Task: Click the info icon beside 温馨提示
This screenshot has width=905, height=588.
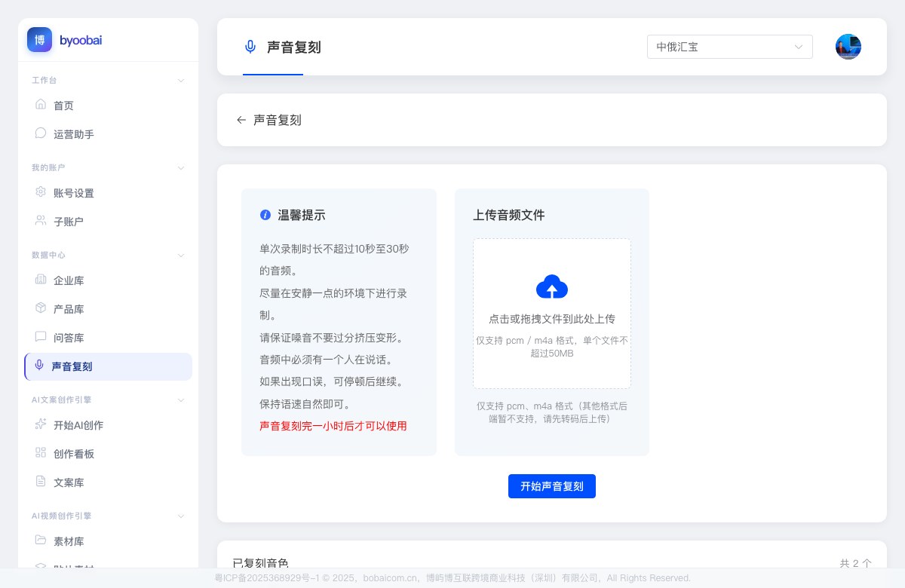Action: click(x=265, y=215)
